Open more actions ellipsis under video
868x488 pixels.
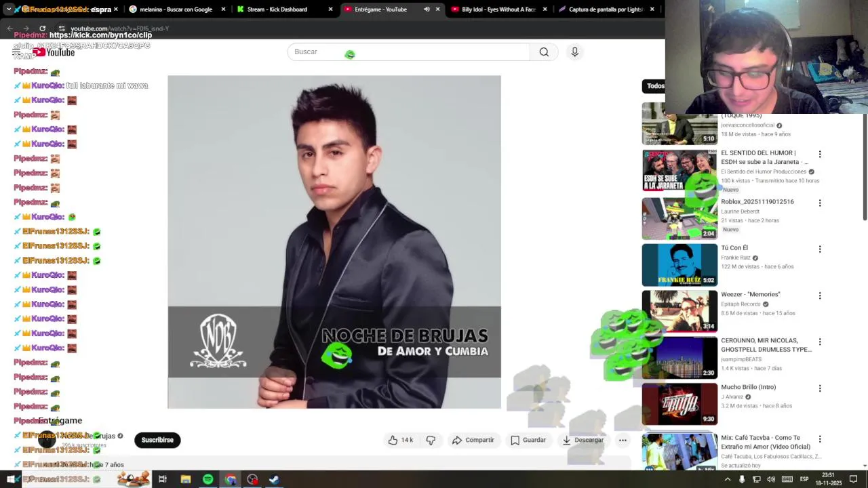point(623,440)
